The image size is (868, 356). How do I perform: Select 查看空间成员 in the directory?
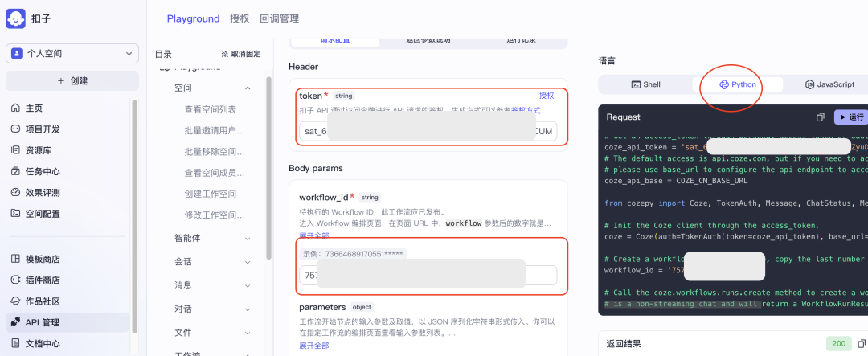[x=215, y=173]
